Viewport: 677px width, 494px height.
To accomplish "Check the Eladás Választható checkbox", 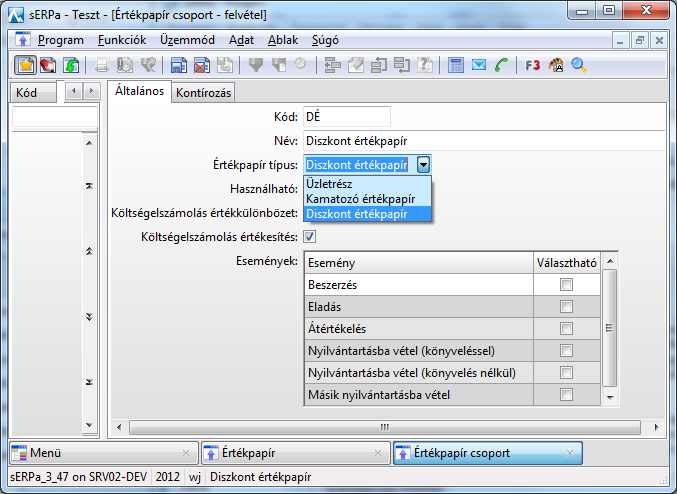I will tap(566, 307).
